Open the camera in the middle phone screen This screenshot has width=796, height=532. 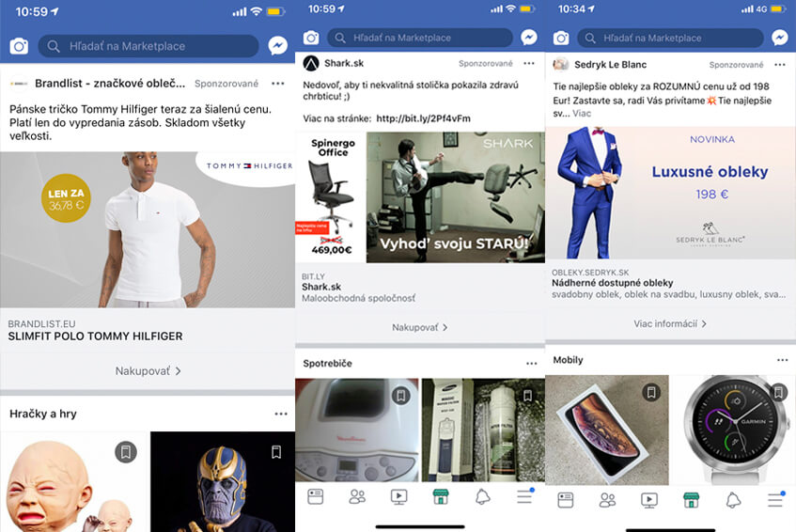(x=311, y=38)
